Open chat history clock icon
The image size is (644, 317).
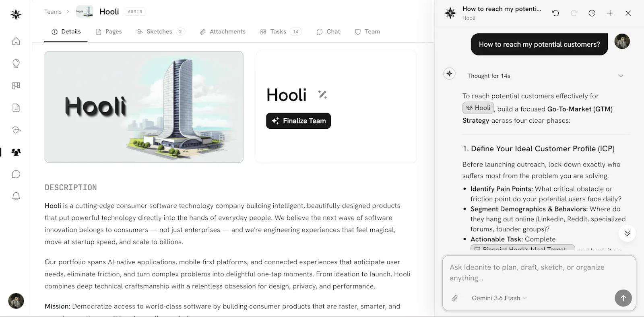(592, 13)
